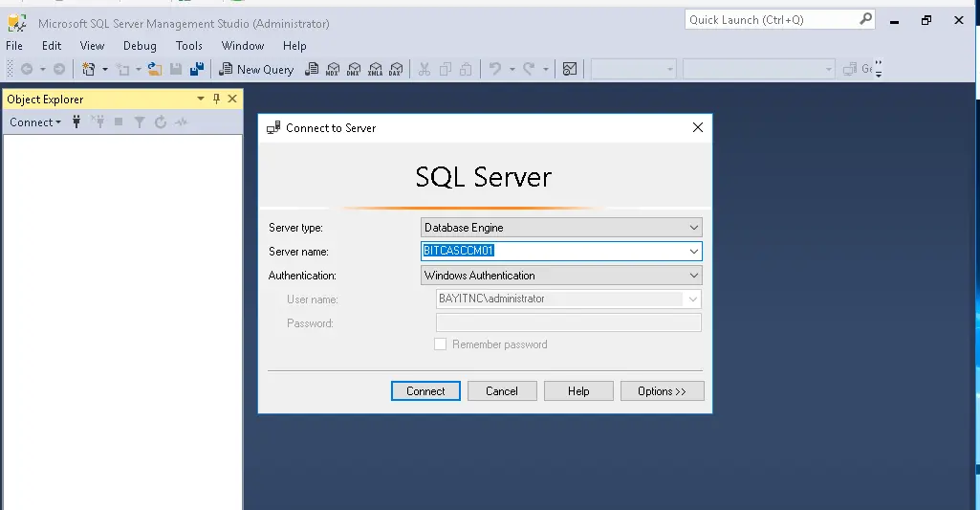The width and height of the screenshot is (980, 510).
Task: Click the New Project toolbar icon
Action: [89, 69]
